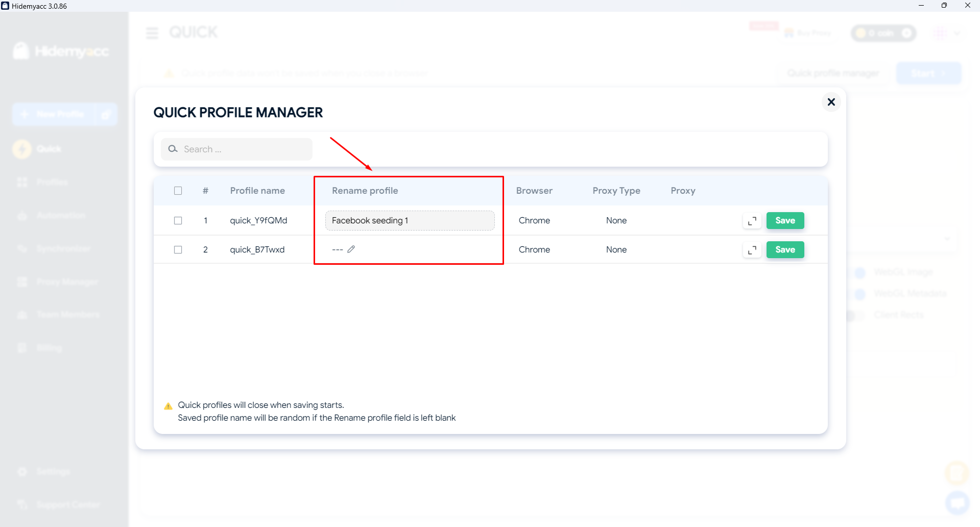Expand the account avatar dropdown at top right
The width and height of the screenshot is (980, 527).
click(x=957, y=34)
